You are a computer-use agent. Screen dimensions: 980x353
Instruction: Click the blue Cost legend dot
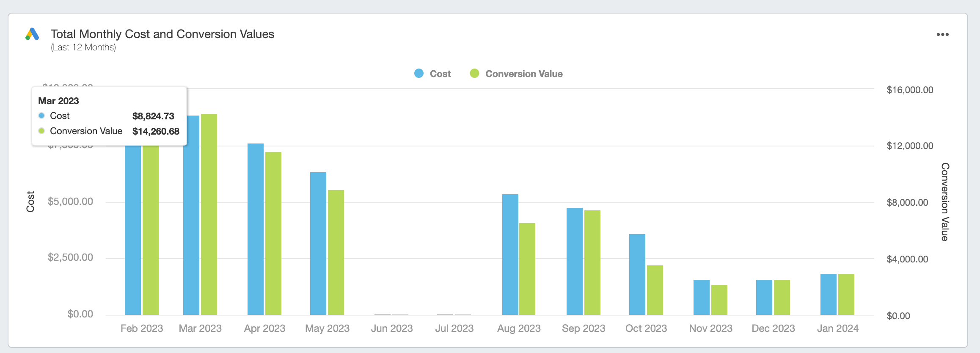point(419,73)
